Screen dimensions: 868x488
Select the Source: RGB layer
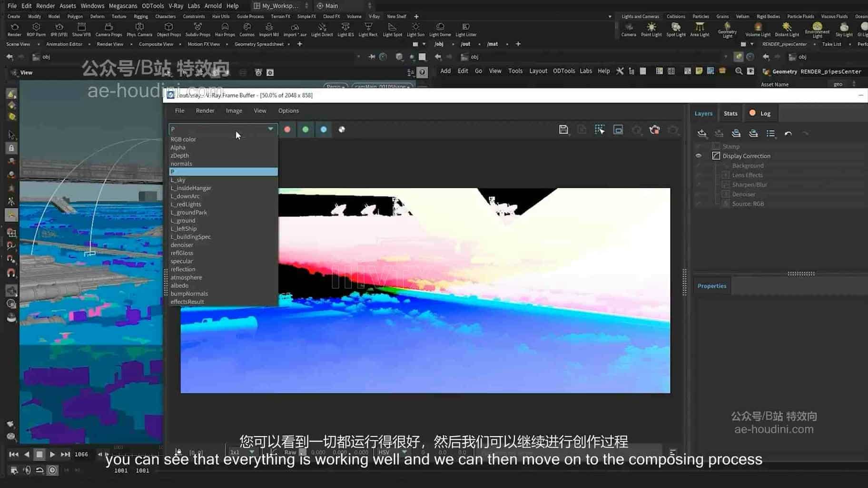coord(748,204)
